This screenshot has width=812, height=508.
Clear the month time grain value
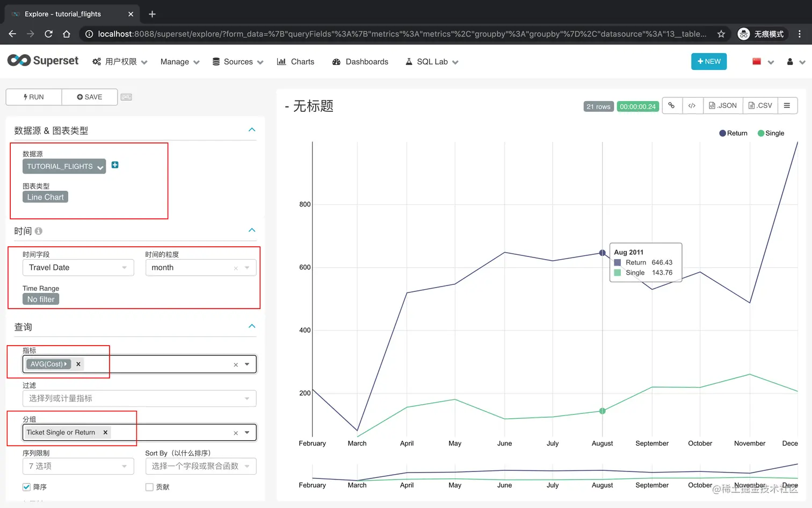coord(235,268)
